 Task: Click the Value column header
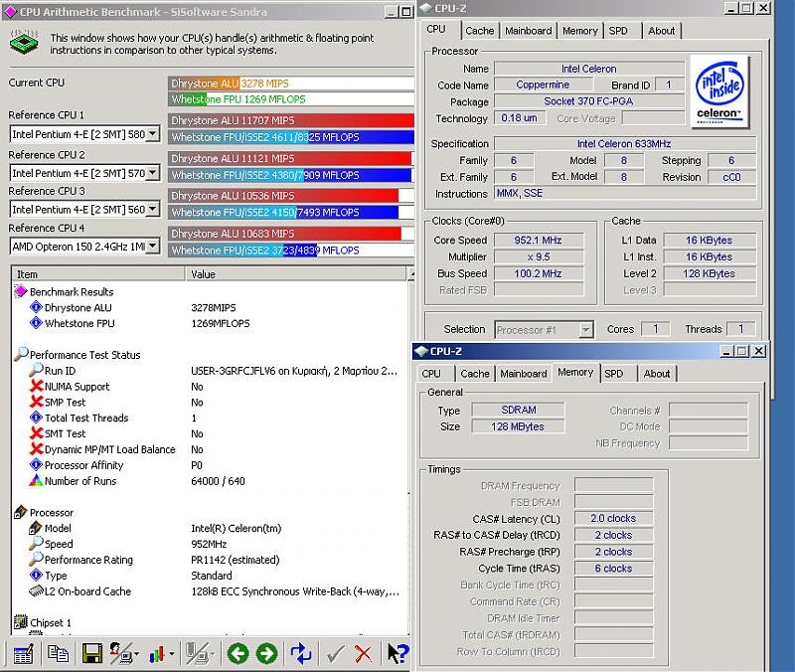pyautogui.click(x=295, y=274)
